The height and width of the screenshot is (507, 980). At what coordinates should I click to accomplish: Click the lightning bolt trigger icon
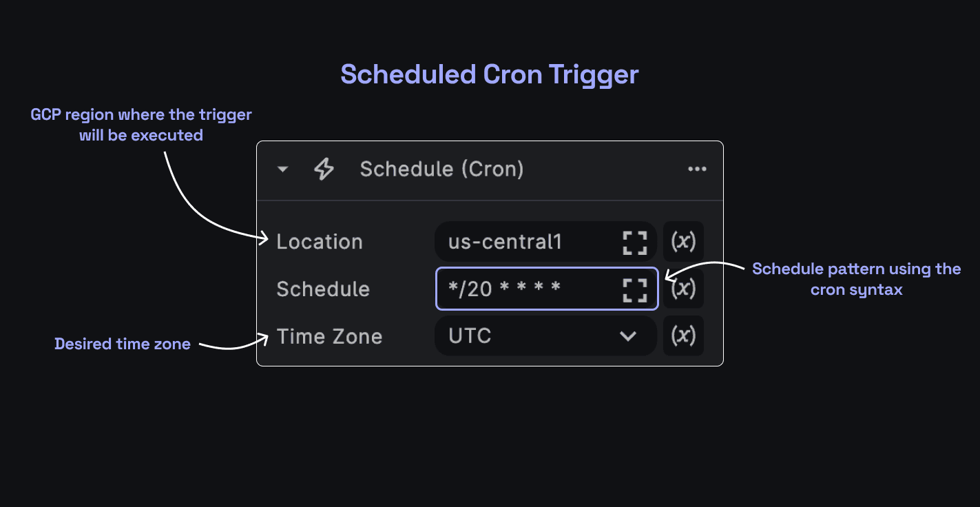pos(324,169)
